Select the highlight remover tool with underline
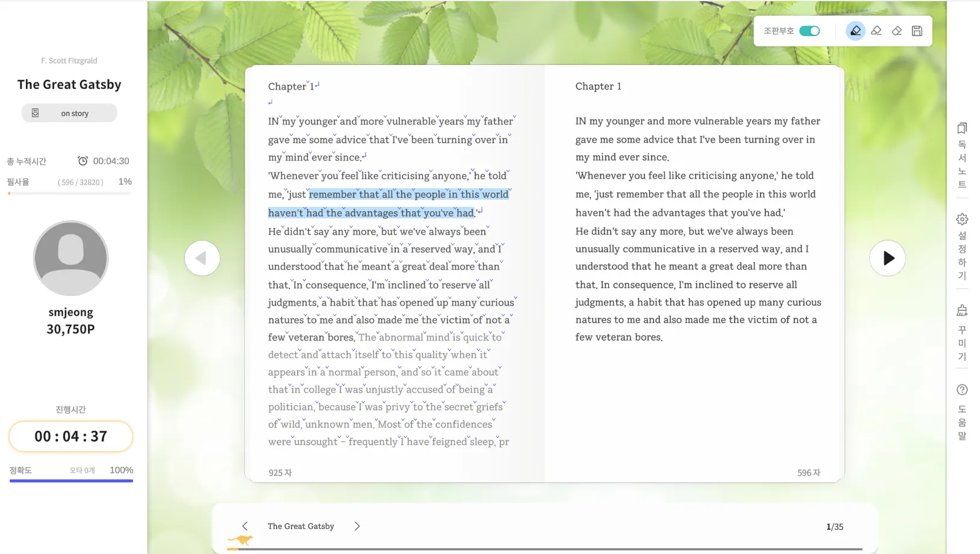 pyautogui.click(x=876, y=31)
